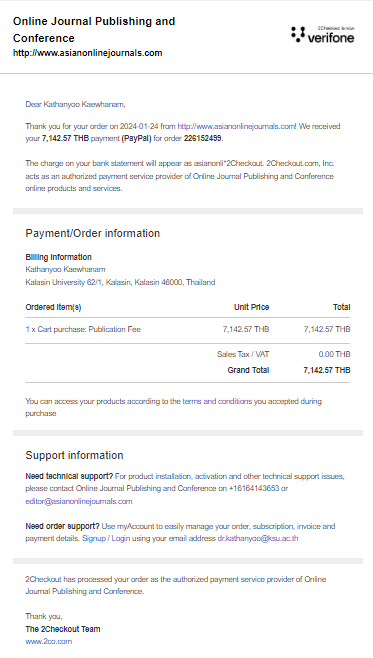Click the Publication Fee cart item row

[x=188, y=329]
